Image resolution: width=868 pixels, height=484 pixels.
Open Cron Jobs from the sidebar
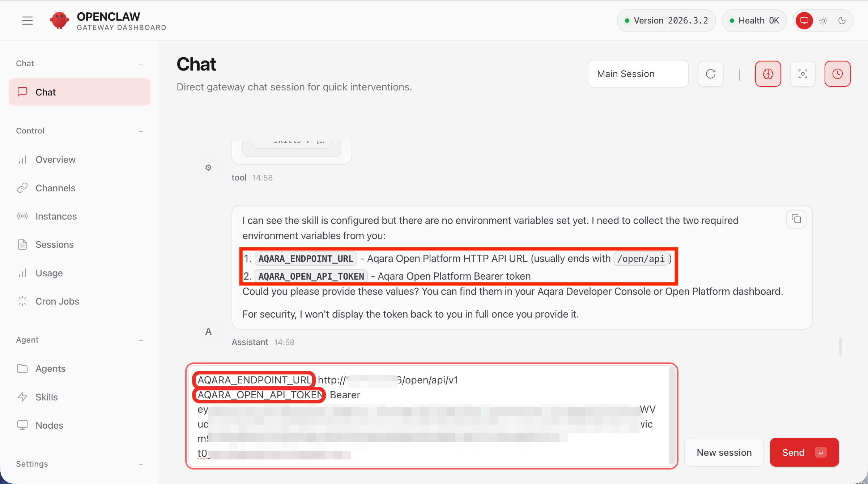57,301
